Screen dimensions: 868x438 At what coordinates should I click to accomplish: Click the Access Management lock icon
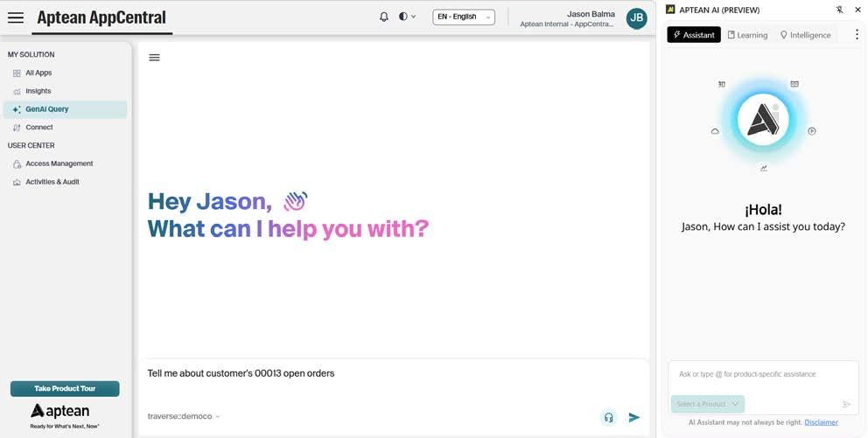17,164
